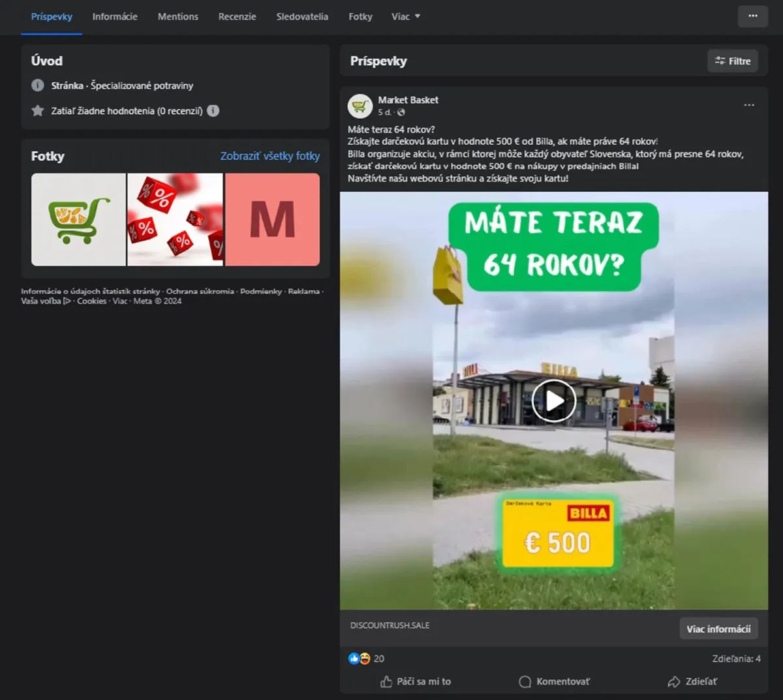The height and width of the screenshot is (700, 783).
Task: Click the info icon next to reviews
Action: (x=213, y=111)
